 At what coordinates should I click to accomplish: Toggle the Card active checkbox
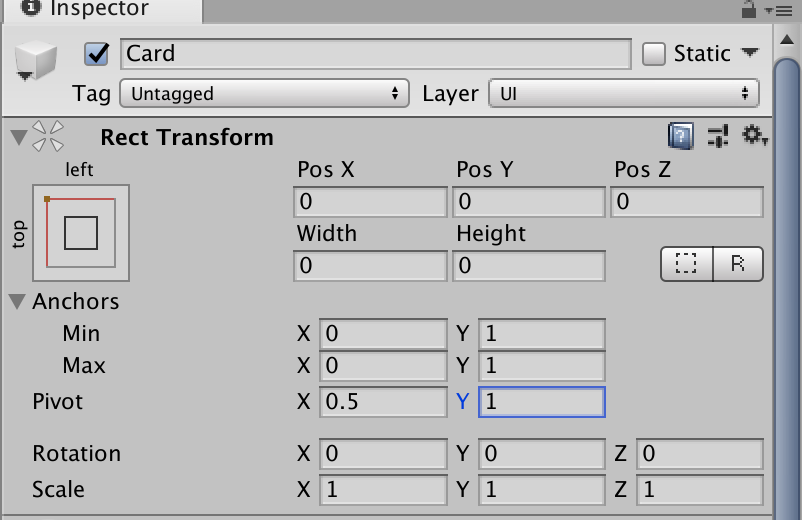(x=97, y=54)
